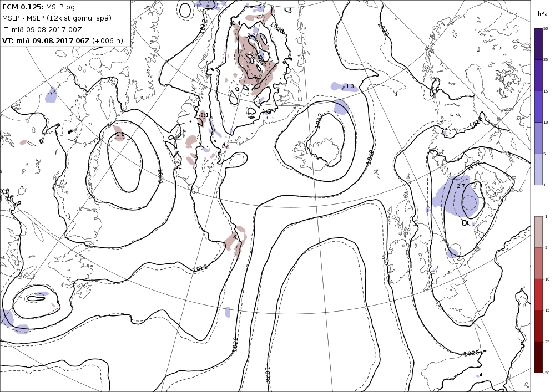Click the '-25' legend tick label

point(547,342)
